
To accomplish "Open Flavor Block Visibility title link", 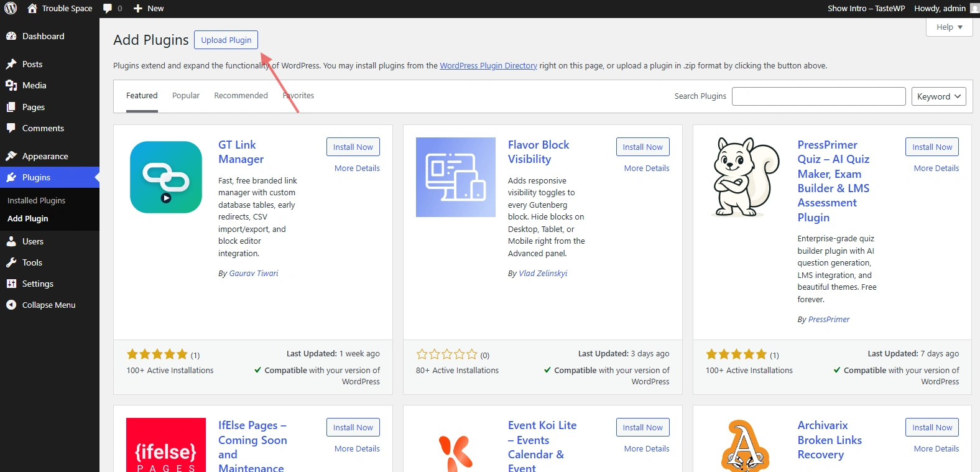I will 539,152.
